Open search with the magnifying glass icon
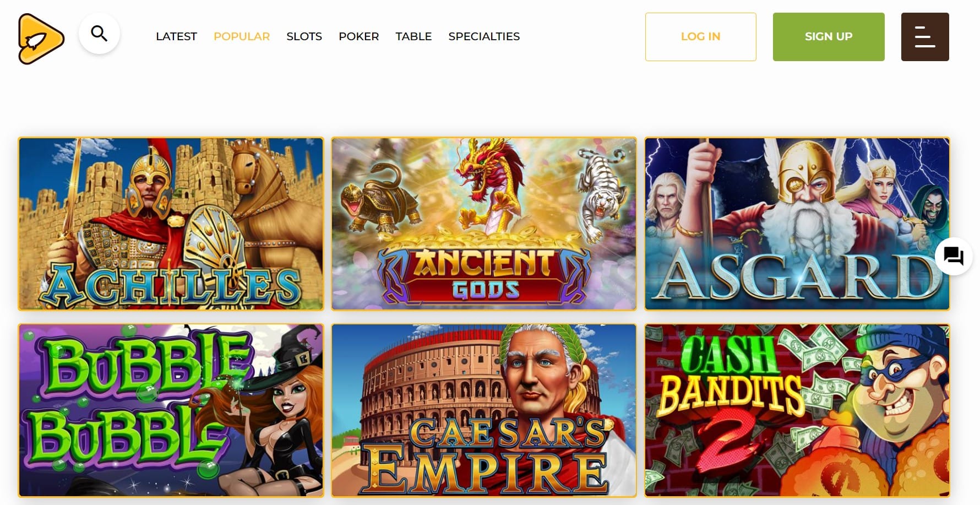 click(99, 34)
